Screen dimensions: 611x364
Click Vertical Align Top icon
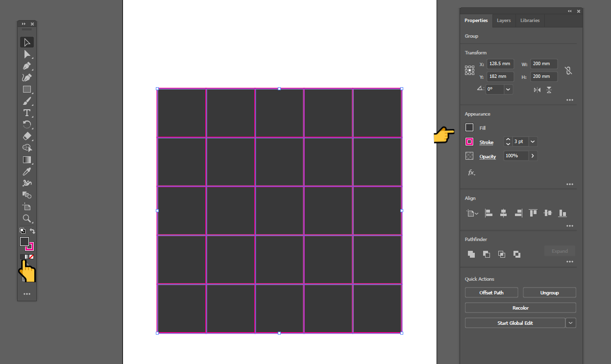tap(533, 213)
